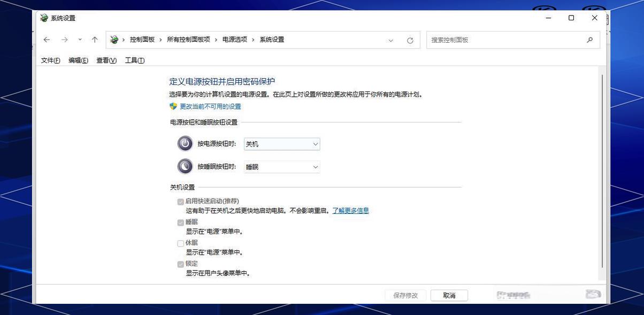Expand the address bar history dropdown
Viewport: 644px width, 315px height.
pos(391,40)
